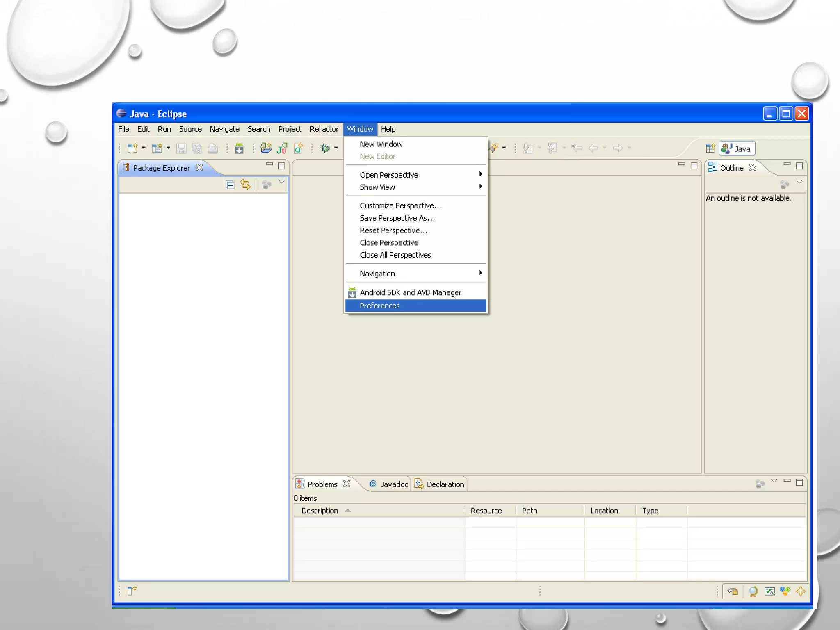Click focus-on-task icon in Package Explorer
This screenshot has height=630, width=840.
[x=267, y=185]
